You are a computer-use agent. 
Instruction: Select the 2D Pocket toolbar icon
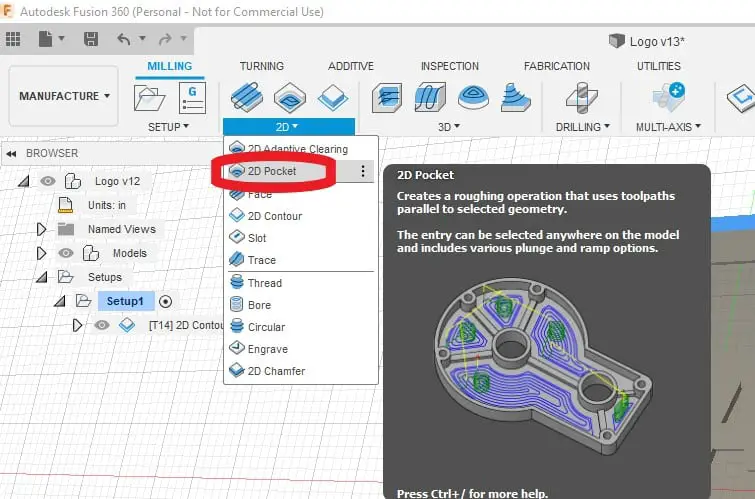[x=289, y=97]
